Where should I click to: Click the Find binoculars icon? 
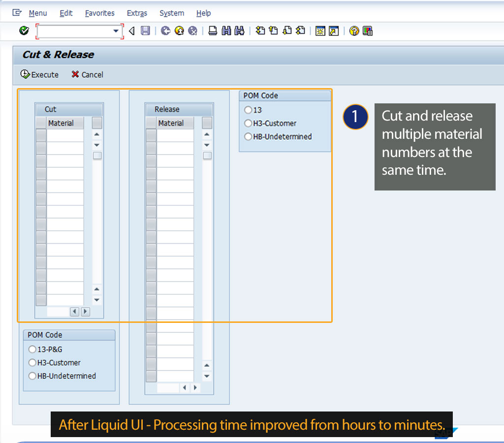(226, 31)
